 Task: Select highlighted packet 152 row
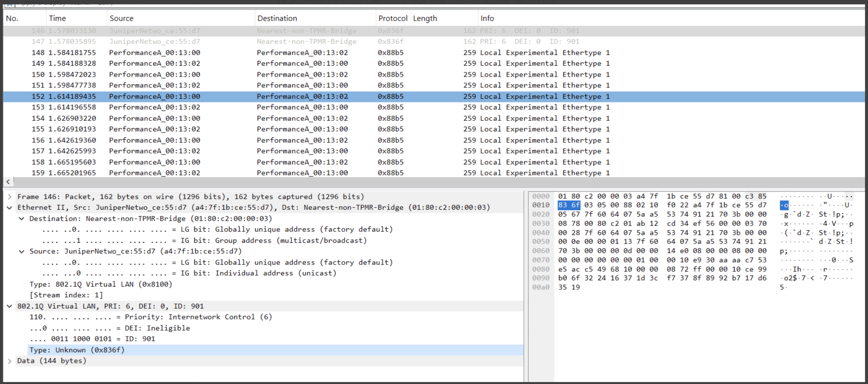pyautogui.click(x=434, y=97)
